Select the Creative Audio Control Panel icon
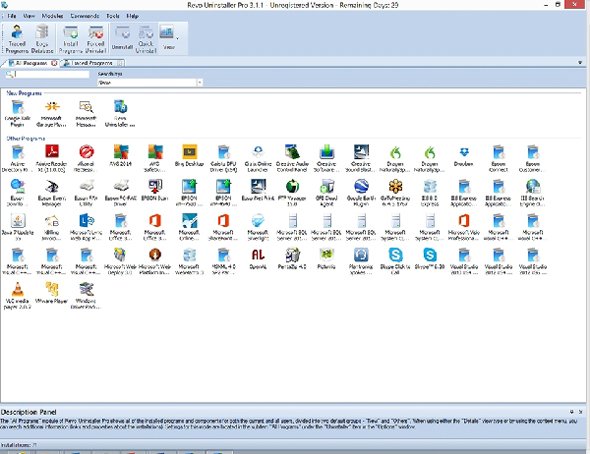The height and width of the screenshot is (454, 590). point(292,158)
